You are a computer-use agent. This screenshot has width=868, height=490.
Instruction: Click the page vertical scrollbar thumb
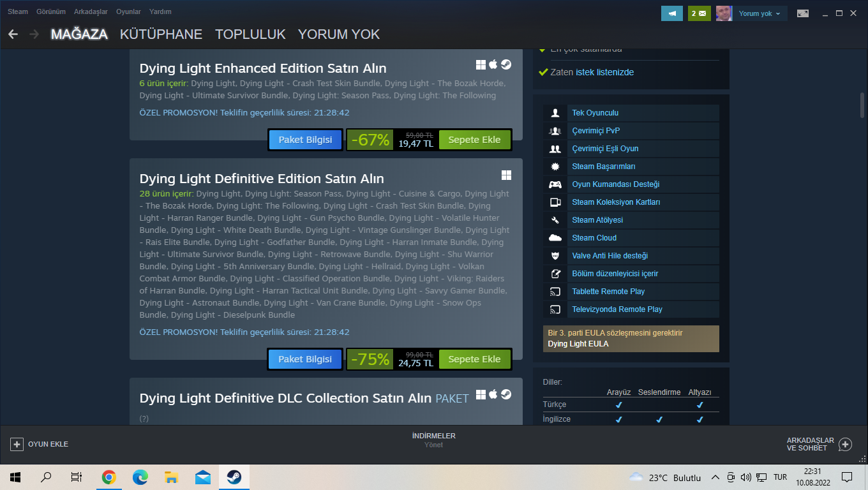[x=862, y=106]
